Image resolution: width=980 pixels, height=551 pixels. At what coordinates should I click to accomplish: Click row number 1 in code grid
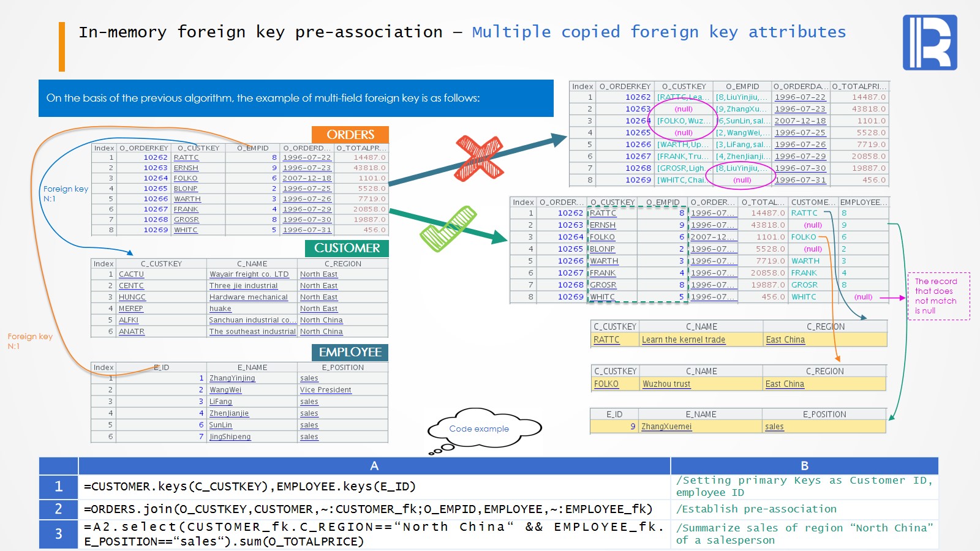pos(58,487)
